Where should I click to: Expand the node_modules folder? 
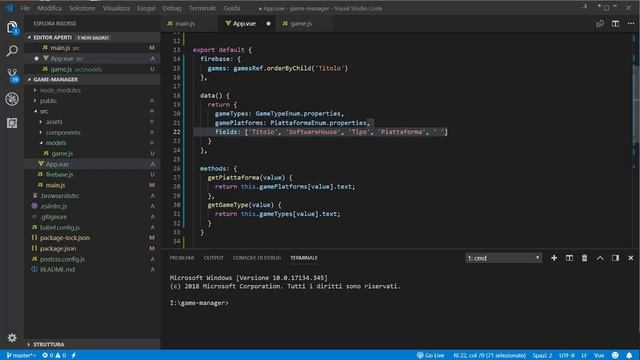pos(60,90)
